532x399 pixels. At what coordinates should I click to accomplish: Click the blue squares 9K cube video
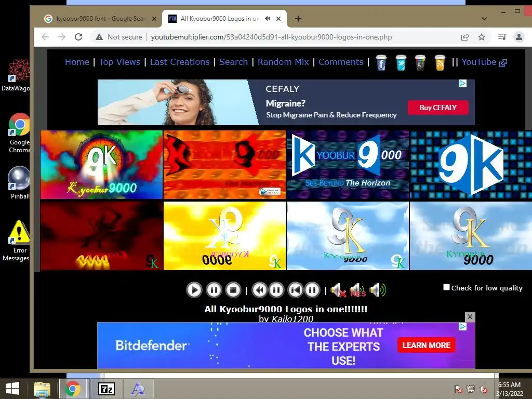click(471, 165)
